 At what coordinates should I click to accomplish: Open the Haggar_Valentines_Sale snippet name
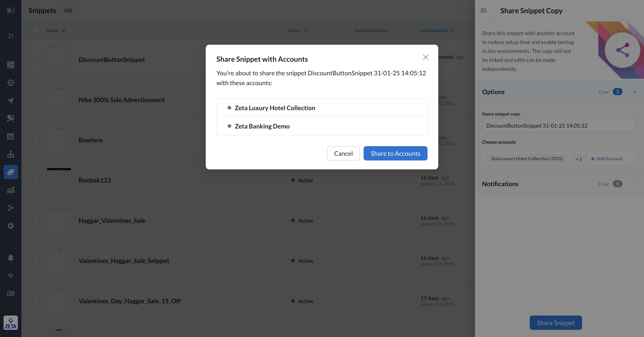[112, 221]
